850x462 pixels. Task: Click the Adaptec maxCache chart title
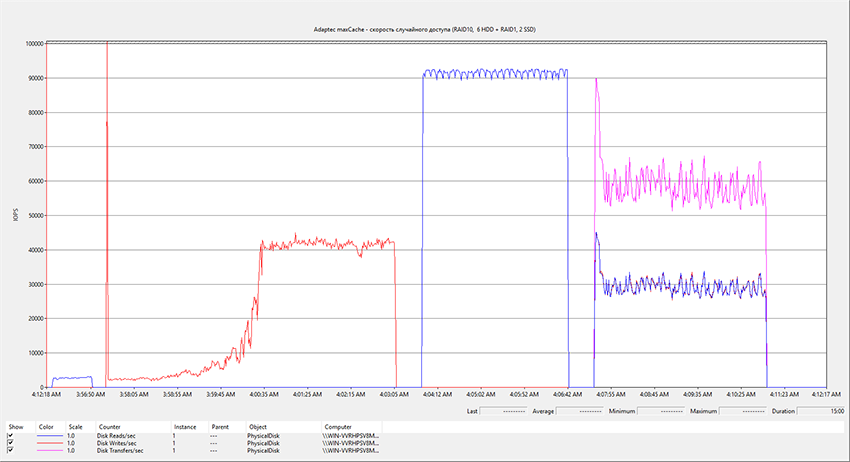(x=425, y=32)
